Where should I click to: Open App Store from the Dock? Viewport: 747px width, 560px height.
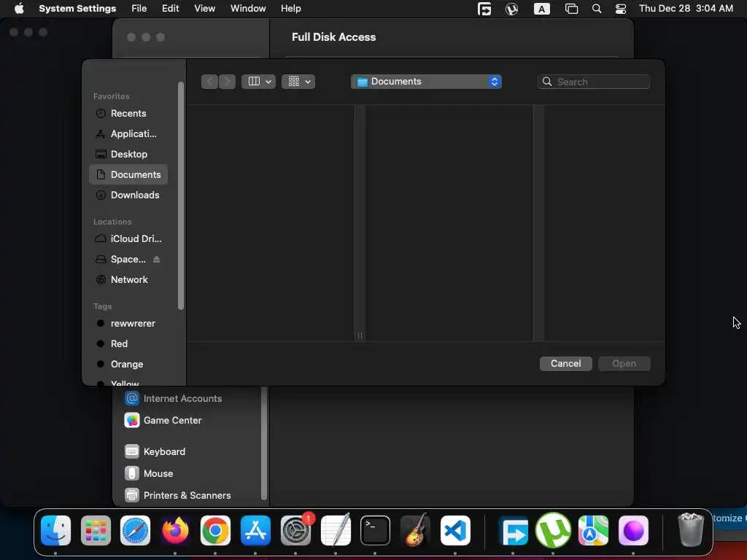click(x=255, y=531)
